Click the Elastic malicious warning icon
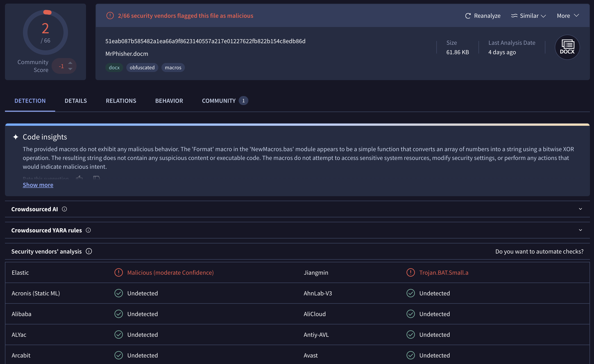This screenshot has height=364, width=594. 118,272
